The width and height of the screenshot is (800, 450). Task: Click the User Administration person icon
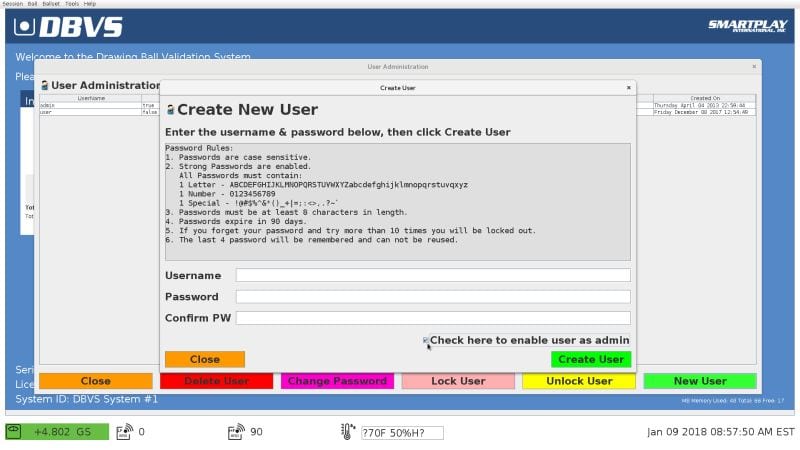coord(45,85)
